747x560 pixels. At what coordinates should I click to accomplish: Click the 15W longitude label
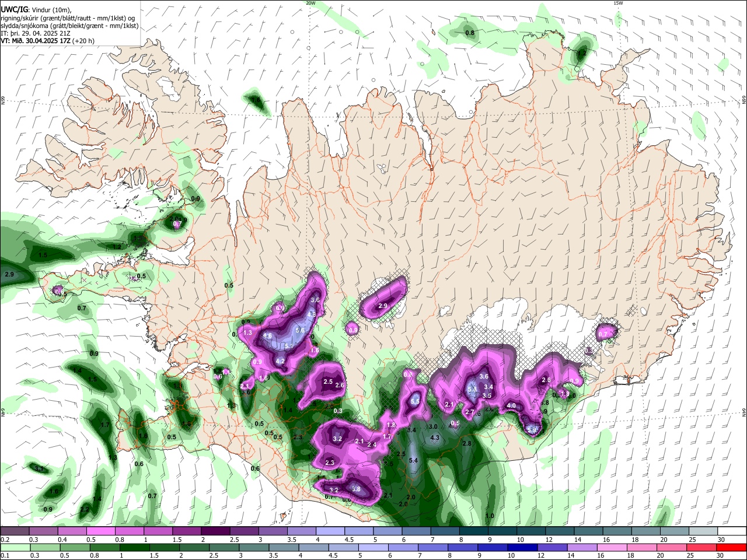click(x=618, y=3)
